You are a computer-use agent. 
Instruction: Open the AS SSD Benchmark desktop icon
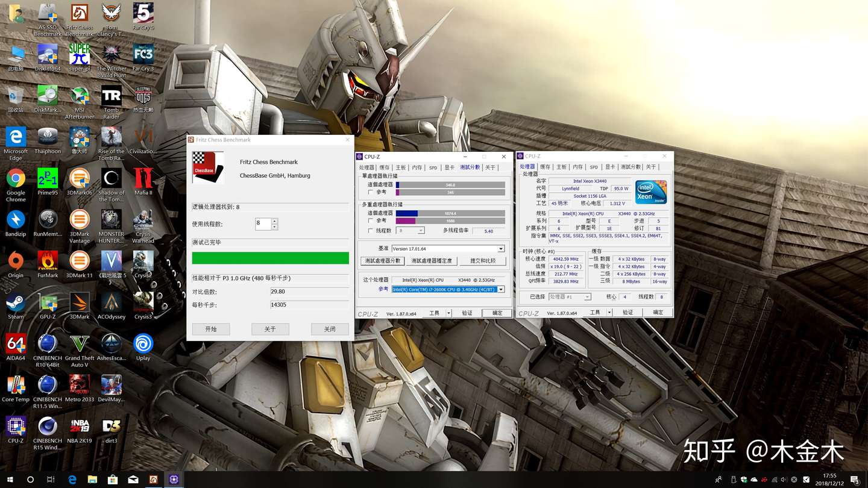48,20
